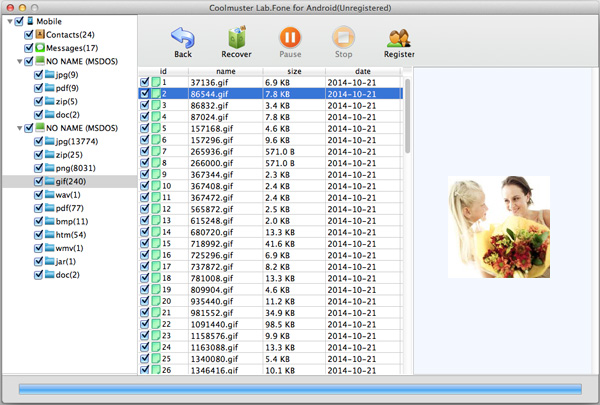Select file 1163088.gif in the list
600x405 pixels.
pos(271,347)
